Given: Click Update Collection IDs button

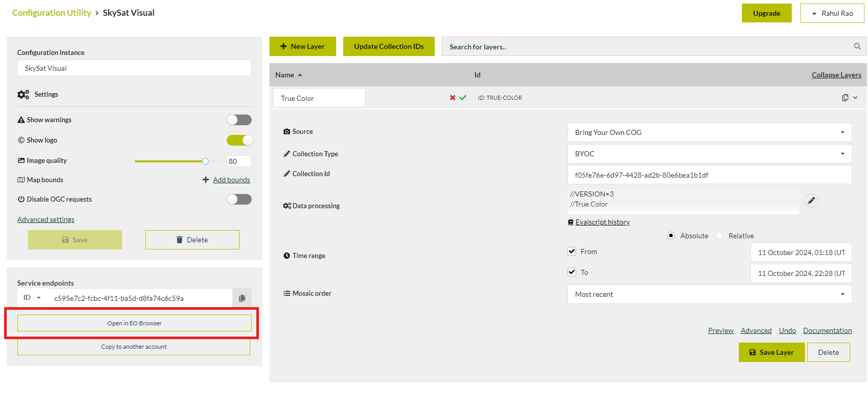Looking at the screenshot, I should (389, 46).
